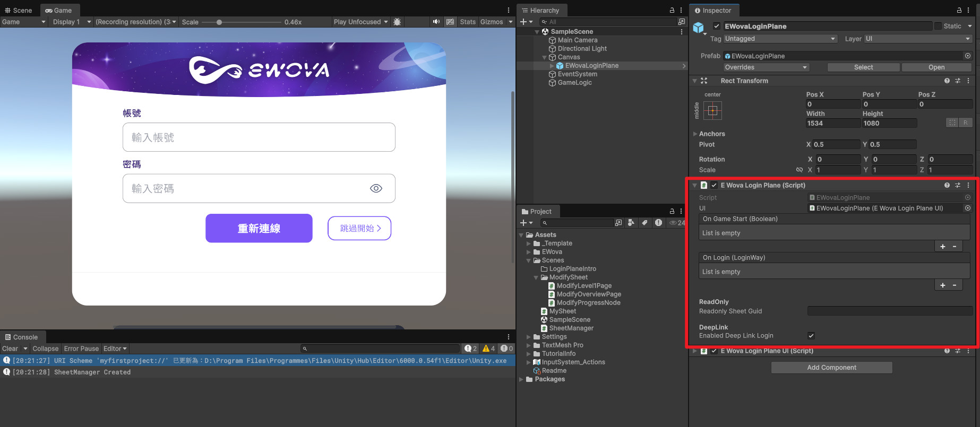Viewport: 980px width, 427px height.
Task: Toggle the frame debugger bug icon
Action: point(397,22)
